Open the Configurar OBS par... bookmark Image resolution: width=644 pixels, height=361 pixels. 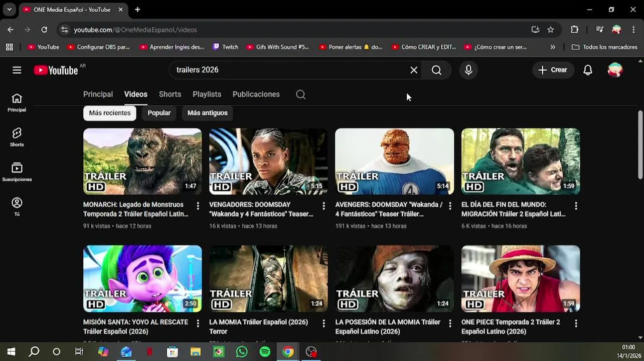click(98, 47)
